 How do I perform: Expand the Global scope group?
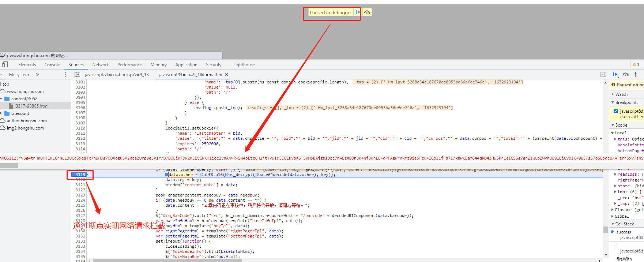[x=613, y=216]
